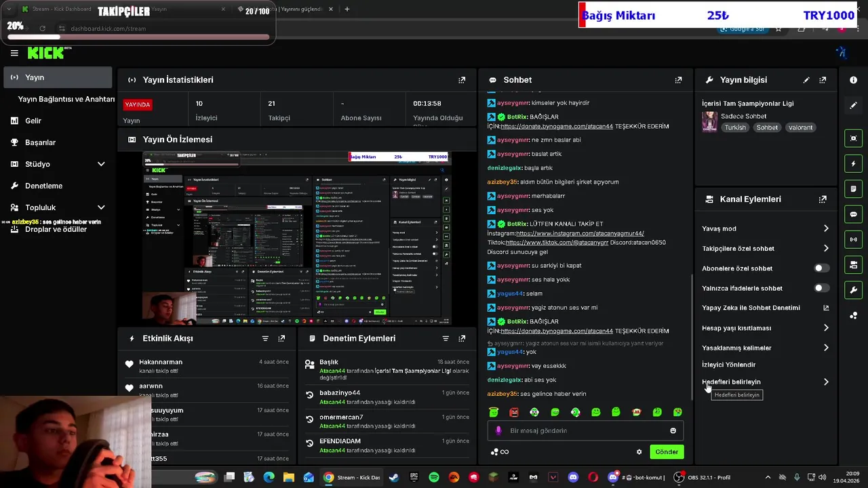
Task: Click the angry red face emote
Action: [514, 412]
